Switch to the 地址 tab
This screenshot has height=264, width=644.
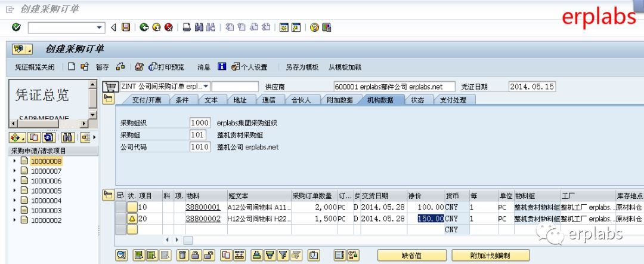[x=240, y=100]
